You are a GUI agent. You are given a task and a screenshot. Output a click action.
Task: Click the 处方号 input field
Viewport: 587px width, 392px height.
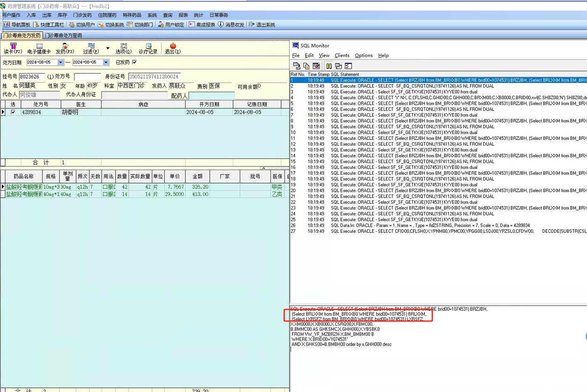pos(87,77)
